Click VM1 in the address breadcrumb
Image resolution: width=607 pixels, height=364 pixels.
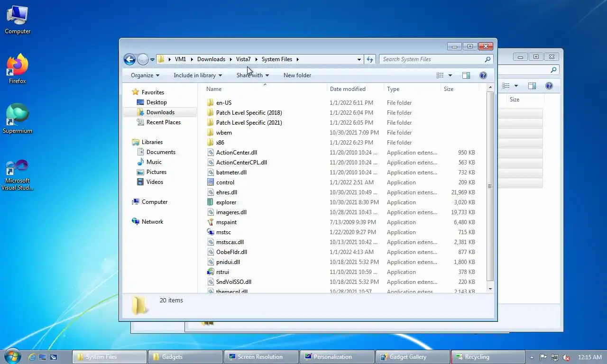tap(180, 59)
